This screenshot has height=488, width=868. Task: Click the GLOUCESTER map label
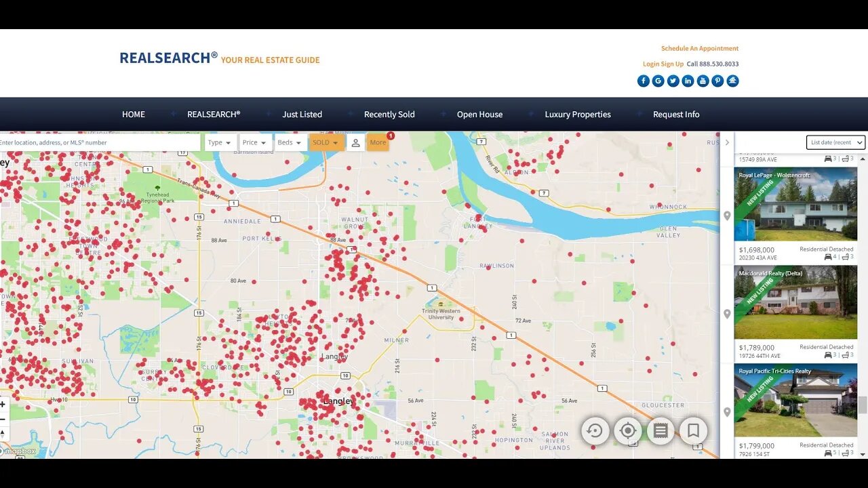coord(663,405)
